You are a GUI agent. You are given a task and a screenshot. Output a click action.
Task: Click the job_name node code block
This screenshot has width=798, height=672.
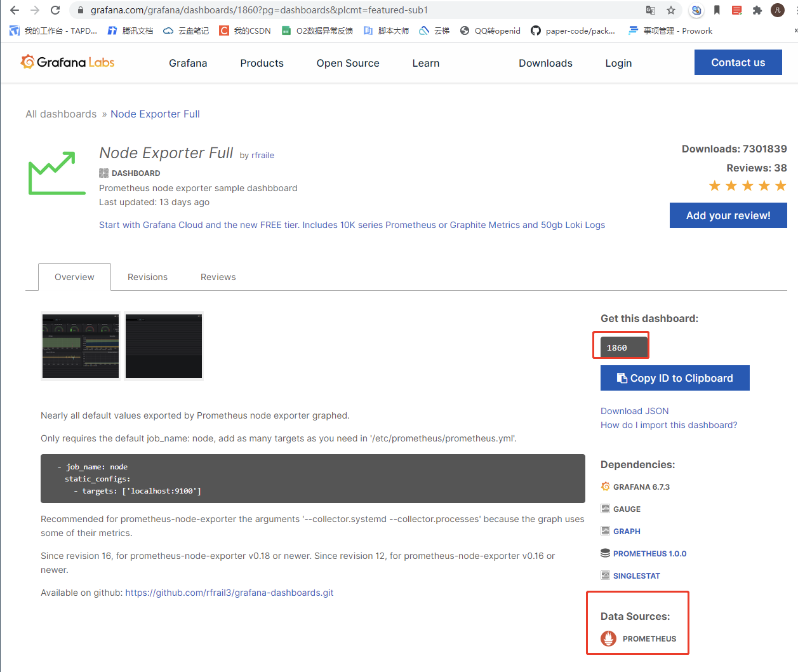pos(313,478)
